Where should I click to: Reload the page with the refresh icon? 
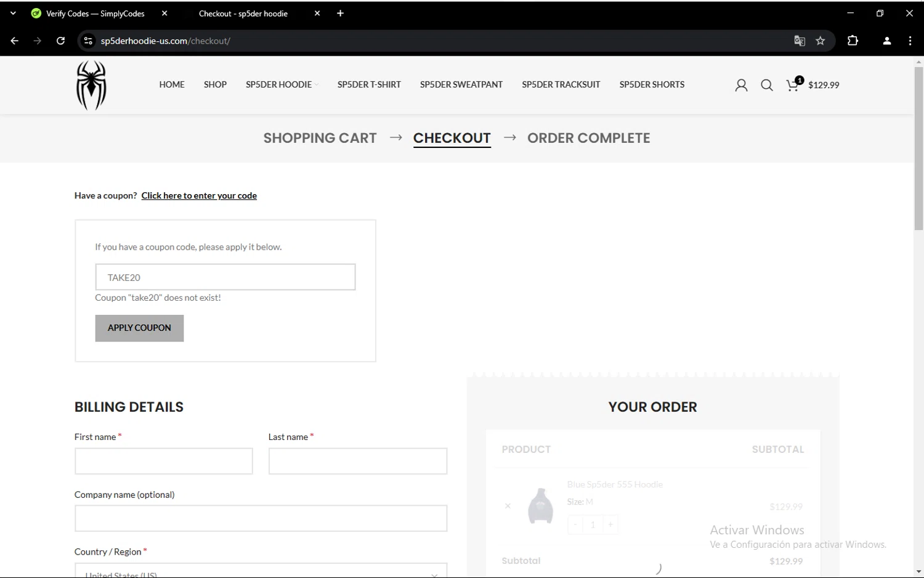pyautogui.click(x=60, y=41)
